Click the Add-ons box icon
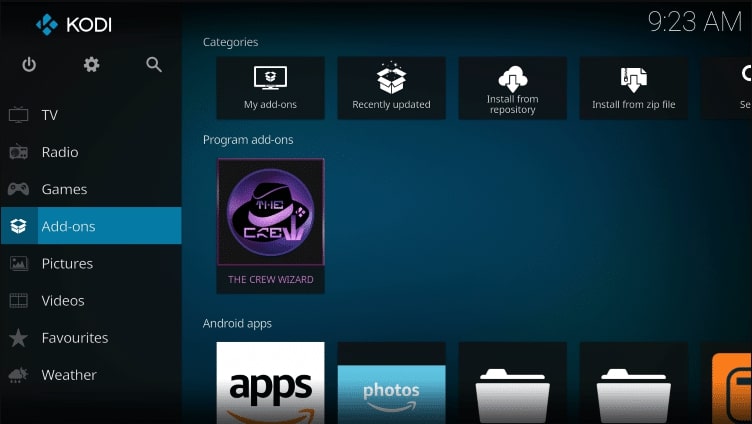 tap(18, 226)
